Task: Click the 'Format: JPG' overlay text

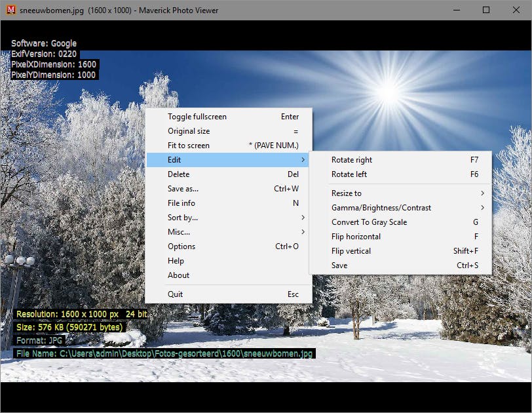Action: [39, 340]
